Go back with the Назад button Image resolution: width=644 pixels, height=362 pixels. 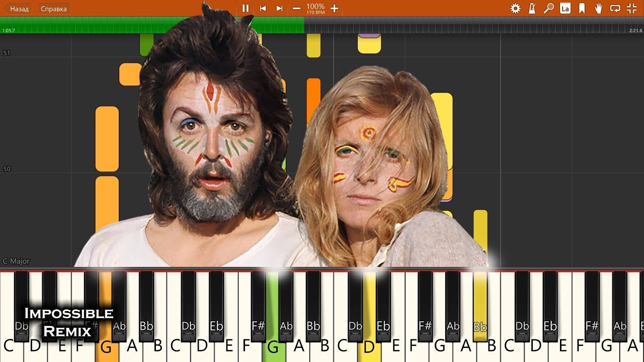pyautogui.click(x=18, y=9)
